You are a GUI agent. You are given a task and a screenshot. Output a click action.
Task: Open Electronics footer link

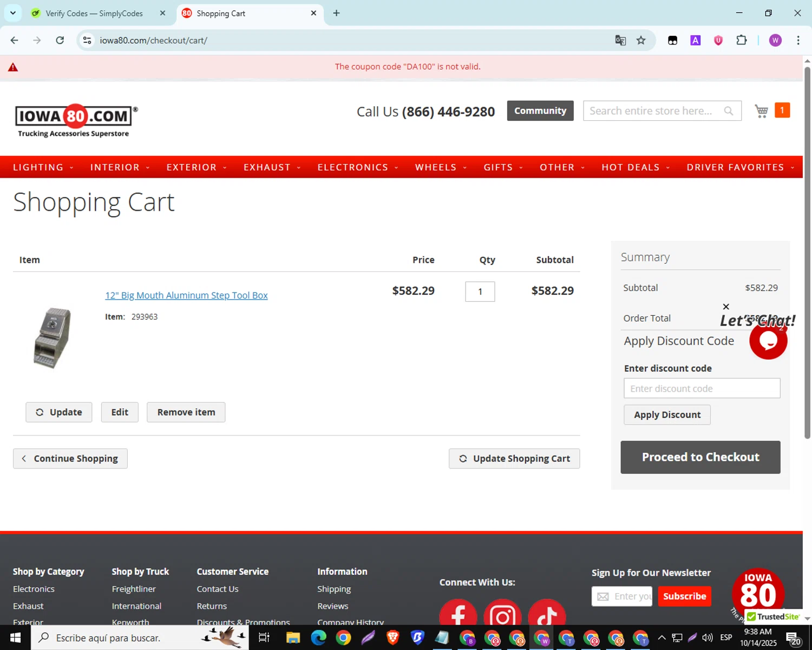pyautogui.click(x=34, y=589)
